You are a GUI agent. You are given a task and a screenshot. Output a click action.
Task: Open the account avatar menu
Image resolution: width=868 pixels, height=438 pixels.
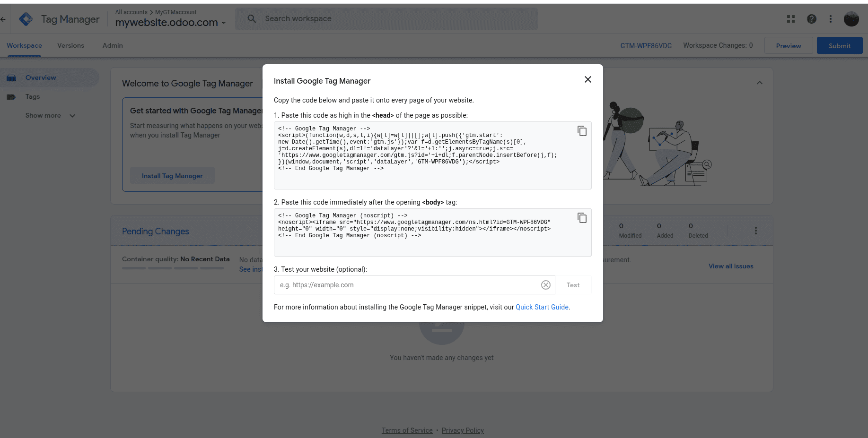click(x=851, y=19)
